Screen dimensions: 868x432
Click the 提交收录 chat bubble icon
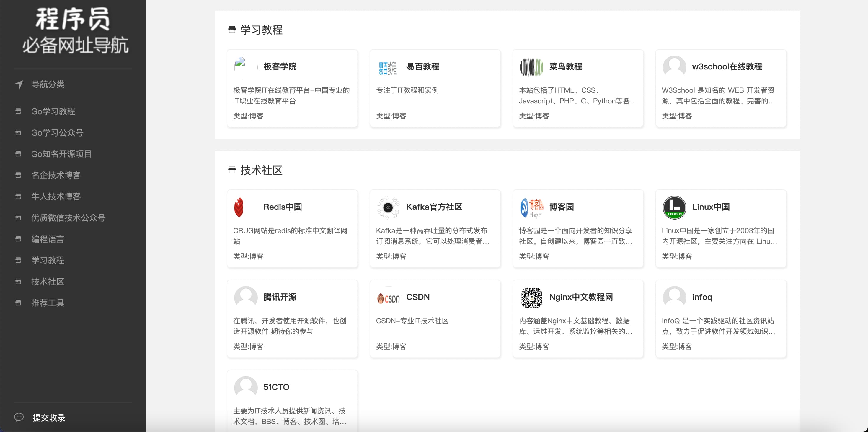pos(19,417)
